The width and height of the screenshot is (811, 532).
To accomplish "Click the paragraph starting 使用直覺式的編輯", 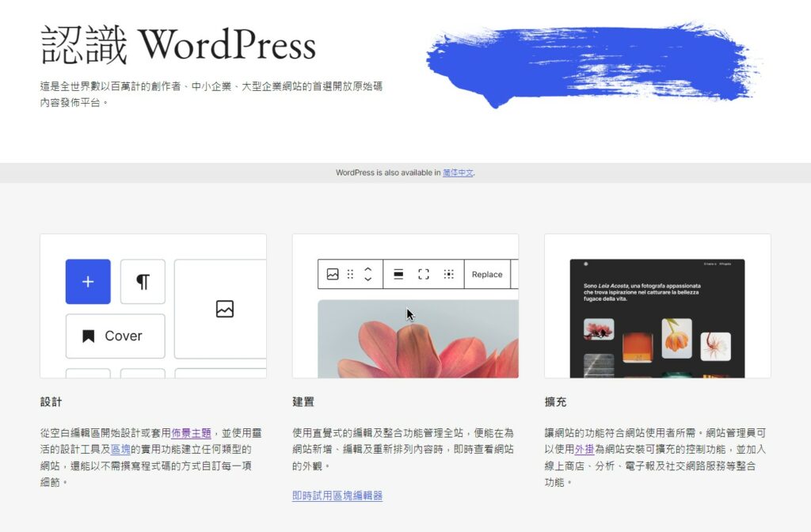I will (403, 450).
